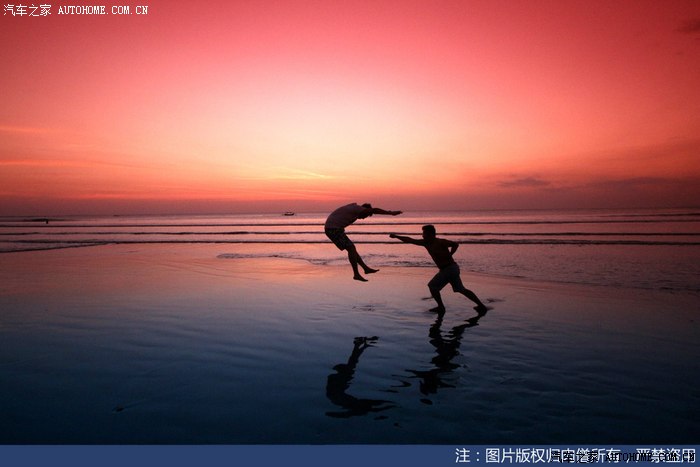Click the 汽车之家 logo text
The height and width of the screenshot is (467, 700).
[x=27, y=10]
